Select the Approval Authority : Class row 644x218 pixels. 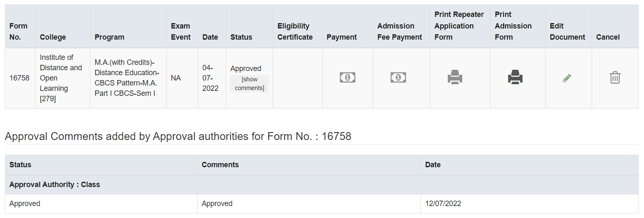(x=322, y=185)
